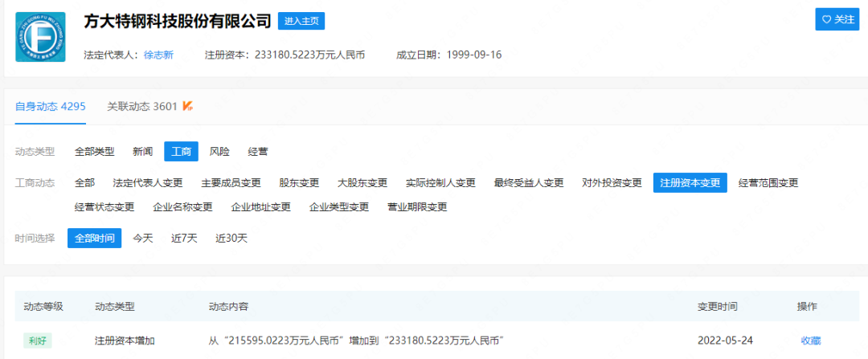This screenshot has height=359, width=868.
Task: Pick the 近30天 time range
Action: point(231,238)
